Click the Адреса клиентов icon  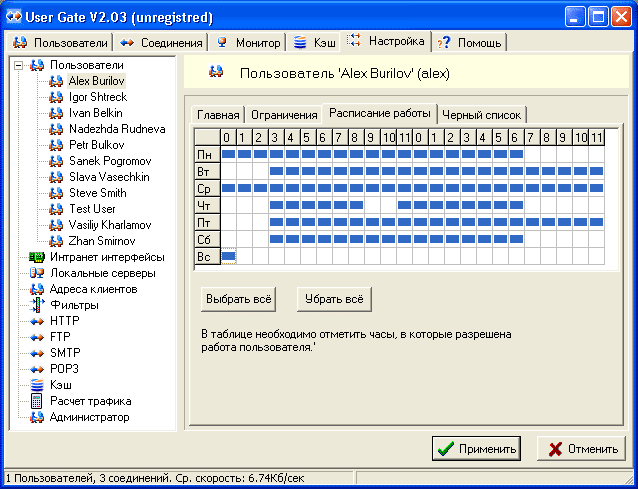tap(37, 289)
